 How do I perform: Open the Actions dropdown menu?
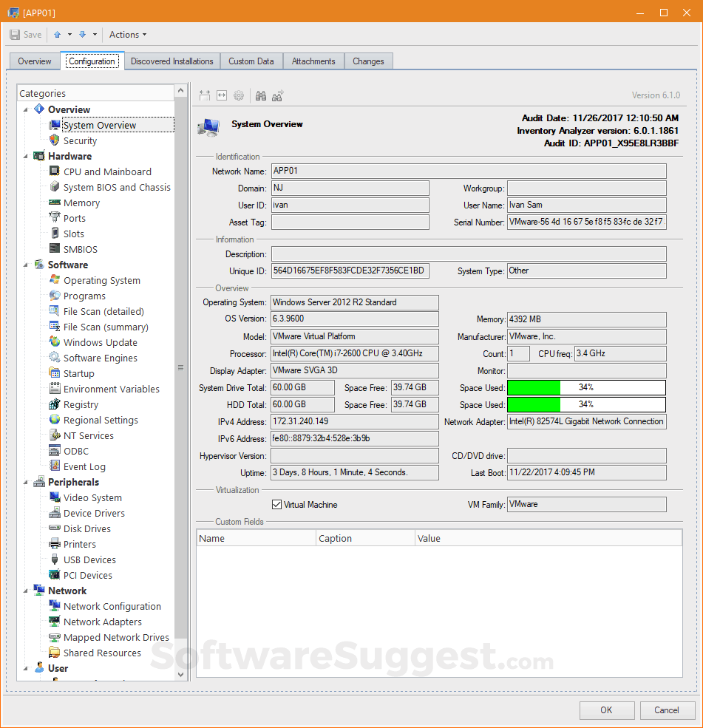click(x=127, y=35)
